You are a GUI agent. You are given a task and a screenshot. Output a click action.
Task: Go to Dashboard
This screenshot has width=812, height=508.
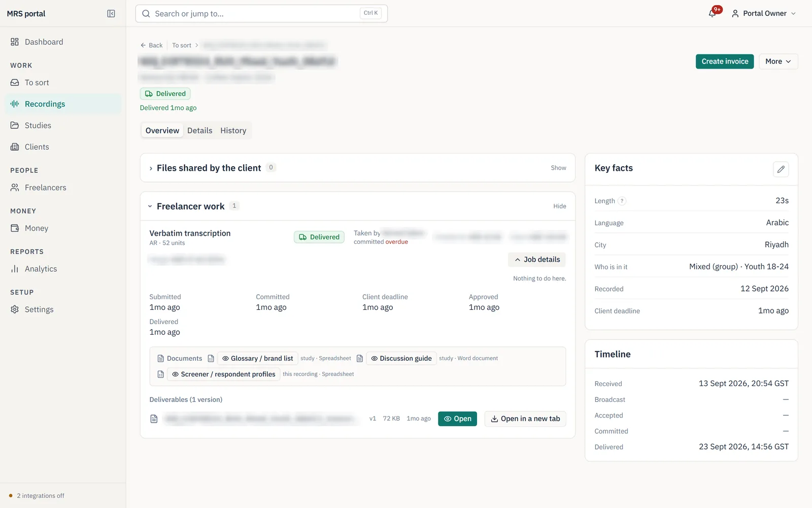tap(63, 42)
